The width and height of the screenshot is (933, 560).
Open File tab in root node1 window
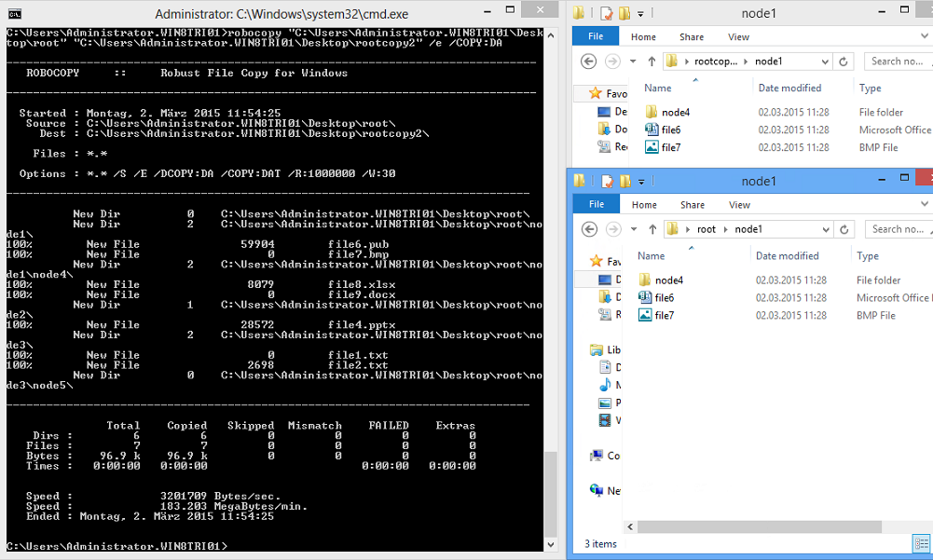coord(597,204)
